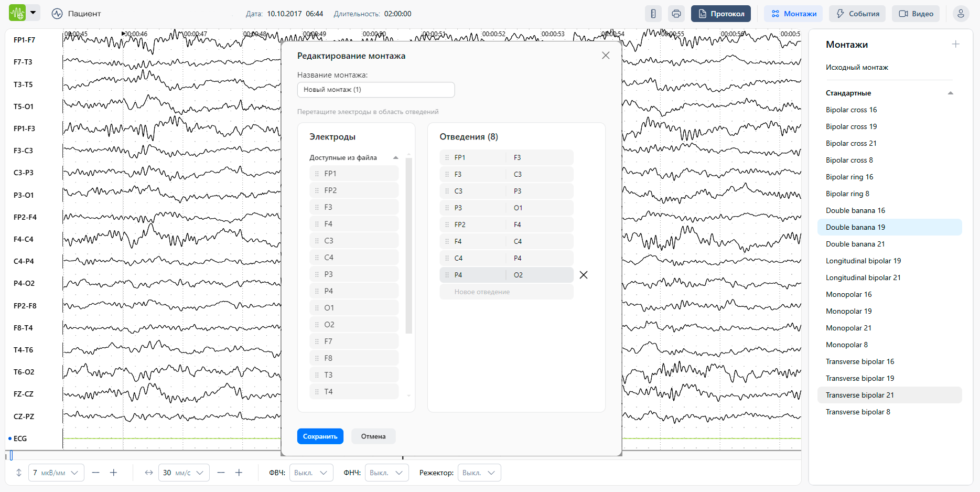Remove the P4-O2 derivation with X
The width and height of the screenshot is (980, 492).
583,275
